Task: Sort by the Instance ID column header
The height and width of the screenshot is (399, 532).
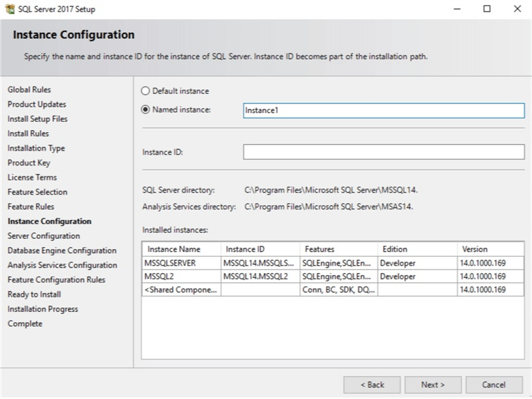Action: click(x=261, y=249)
